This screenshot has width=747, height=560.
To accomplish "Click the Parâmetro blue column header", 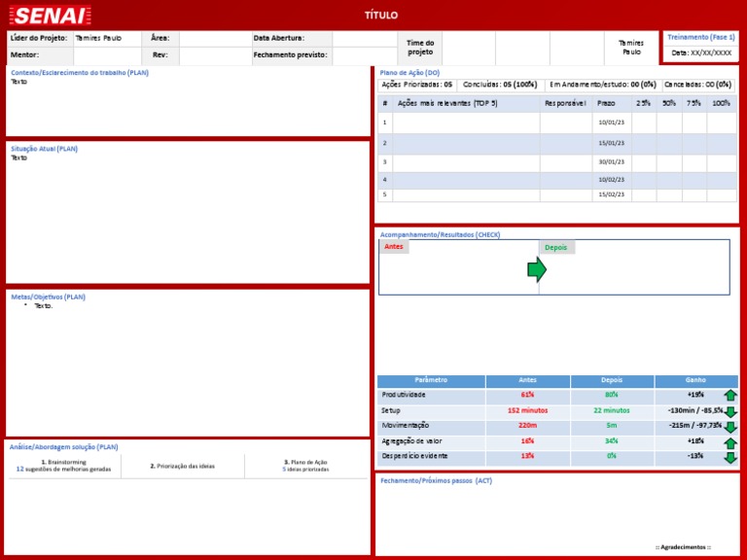I will tap(431, 380).
